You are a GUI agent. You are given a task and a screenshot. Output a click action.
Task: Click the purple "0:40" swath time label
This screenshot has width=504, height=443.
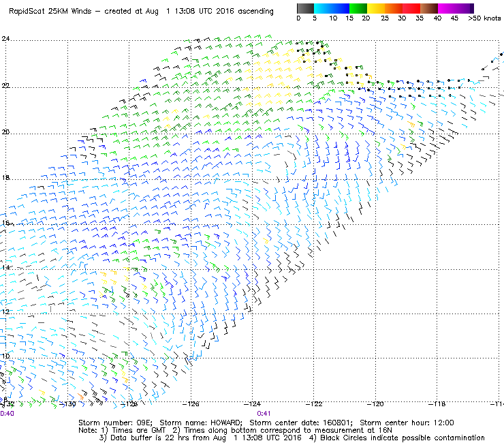pos(7,414)
